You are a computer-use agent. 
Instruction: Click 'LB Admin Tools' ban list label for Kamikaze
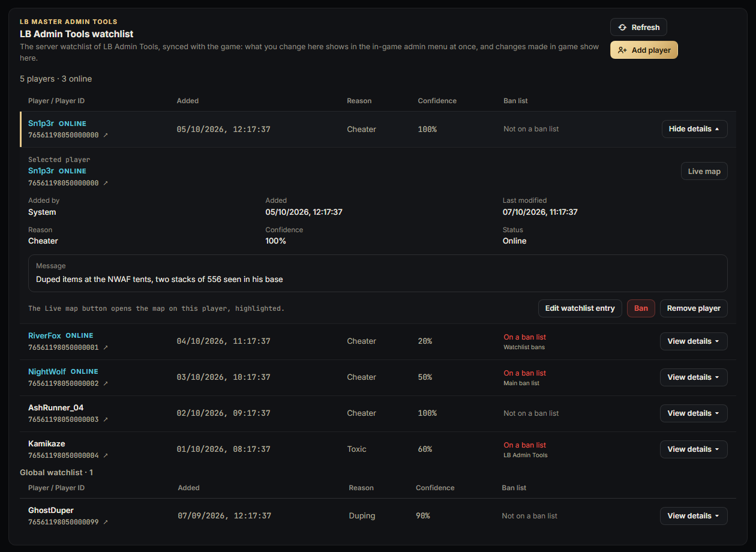point(526,455)
